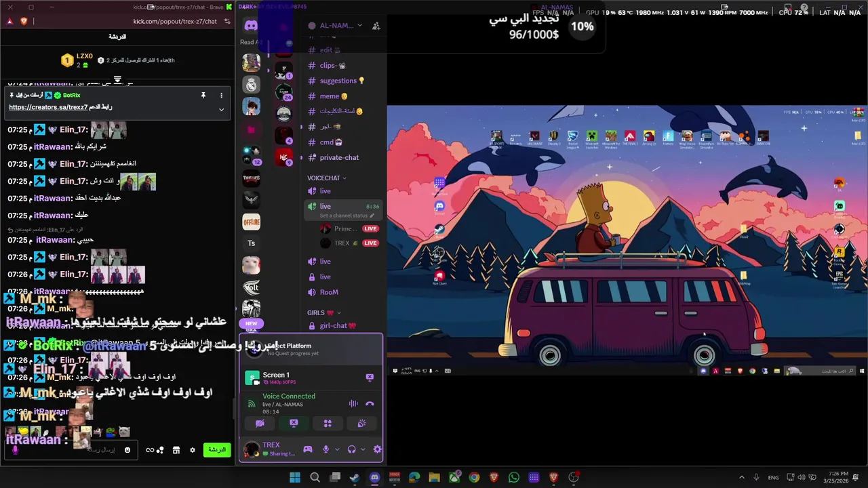Deafen with the Discord headphones icon
Viewport: 868px width, 488px height.
click(x=351, y=449)
